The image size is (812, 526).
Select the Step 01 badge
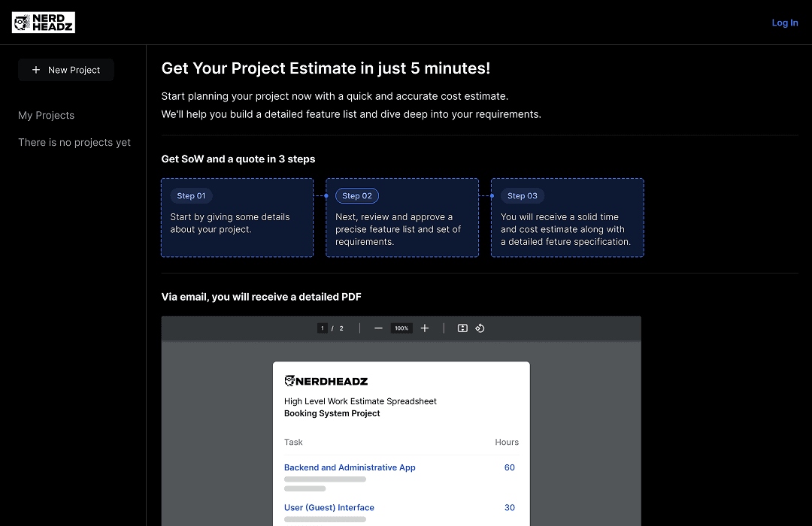[x=191, y=196]
